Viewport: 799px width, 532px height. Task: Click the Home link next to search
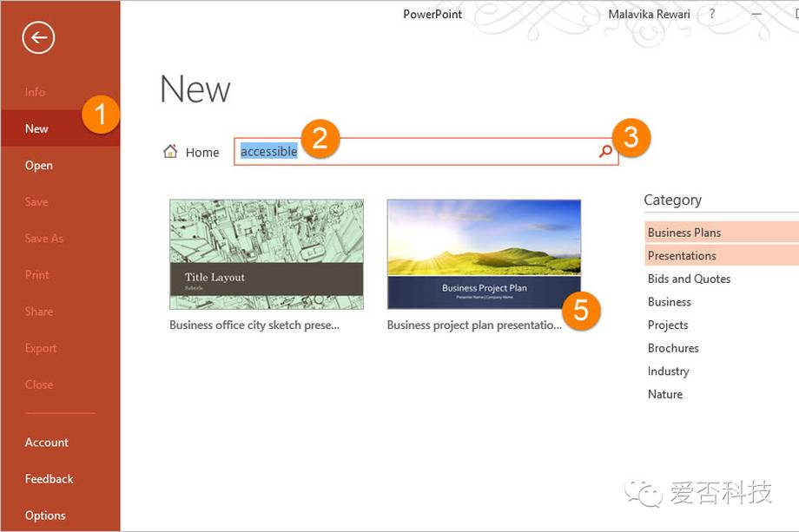(202, 152)
